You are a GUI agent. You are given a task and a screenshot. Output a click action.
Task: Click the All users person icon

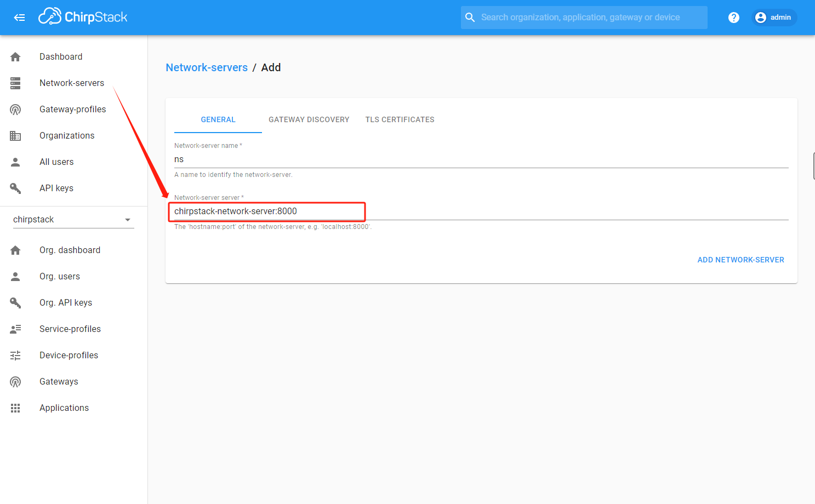click(15, 162)
